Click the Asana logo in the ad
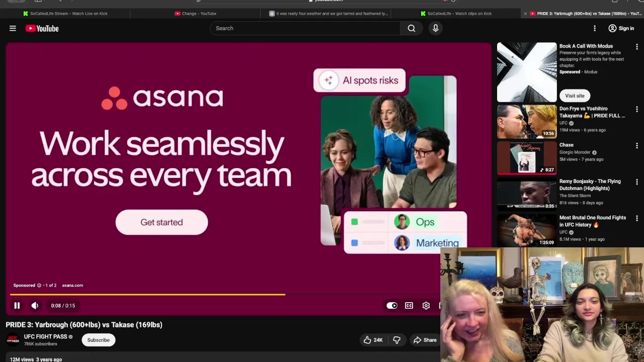644x362 pixels. [162, 98]
